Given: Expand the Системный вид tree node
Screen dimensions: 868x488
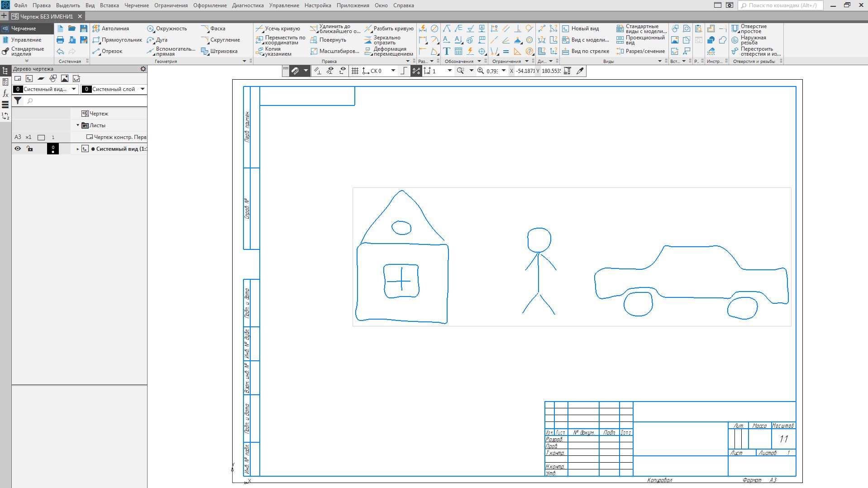Looking at the screenshot, I should 78,149.
